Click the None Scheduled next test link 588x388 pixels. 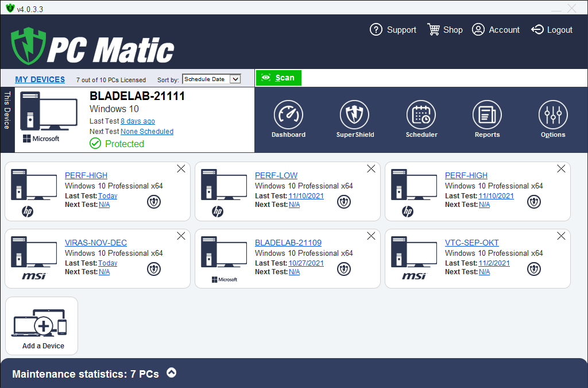click(146, 132)
